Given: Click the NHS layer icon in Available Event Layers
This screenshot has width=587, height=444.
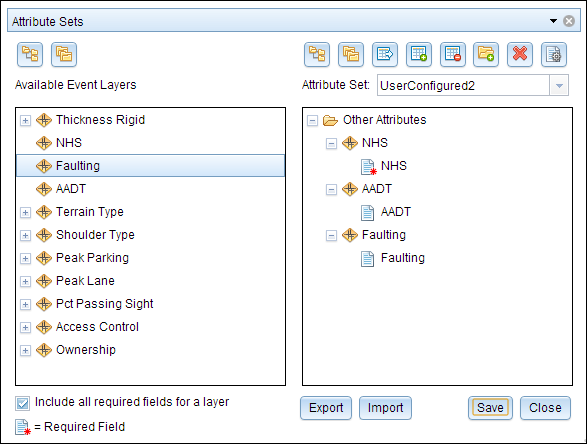Looking at the screenshot, I should click(x=44, y=143).
